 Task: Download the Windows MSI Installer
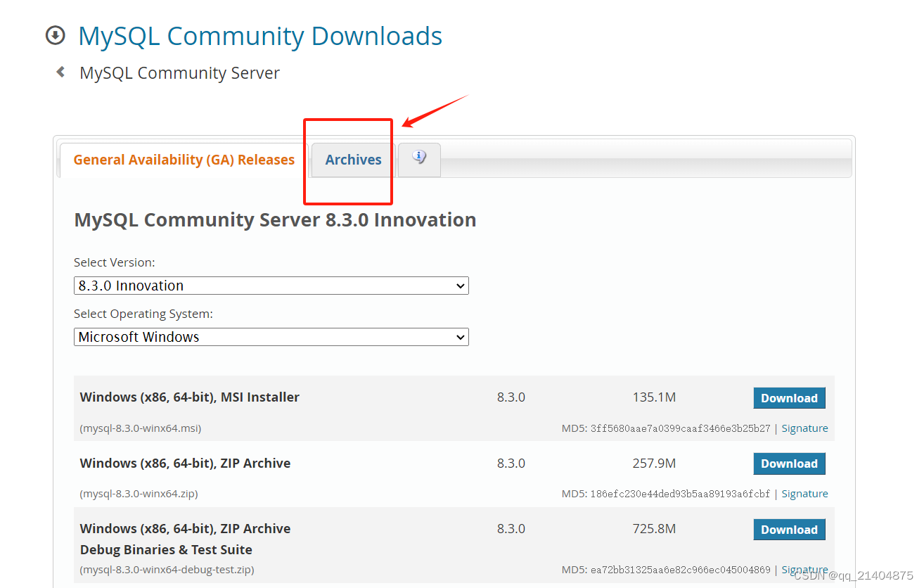[789, 398]
